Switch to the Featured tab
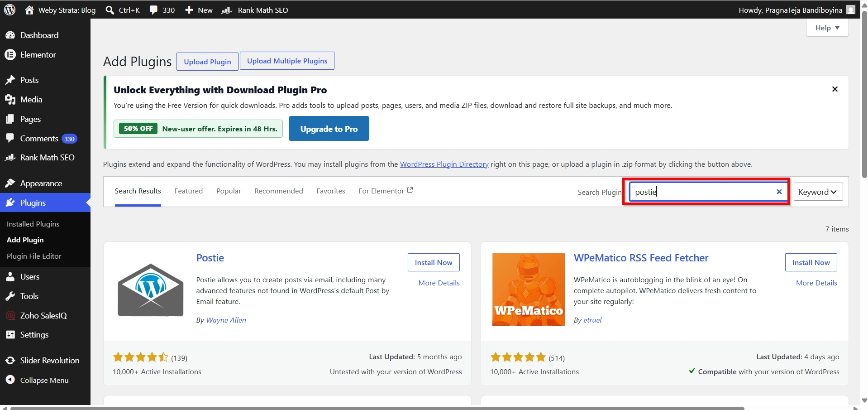 tap(188, 191)
